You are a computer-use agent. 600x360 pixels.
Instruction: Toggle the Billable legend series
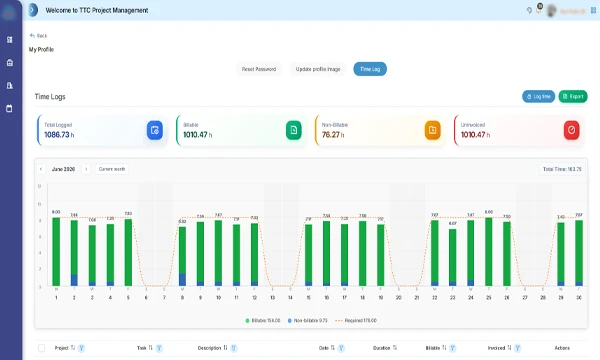point(262,321)
